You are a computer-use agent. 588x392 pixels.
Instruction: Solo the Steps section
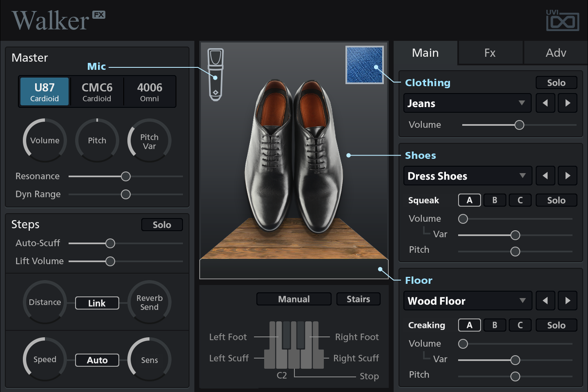coord(162,225)
